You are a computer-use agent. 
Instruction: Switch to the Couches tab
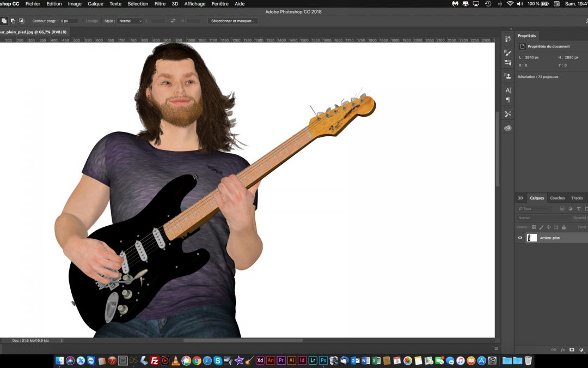click(x=557, y=198)
